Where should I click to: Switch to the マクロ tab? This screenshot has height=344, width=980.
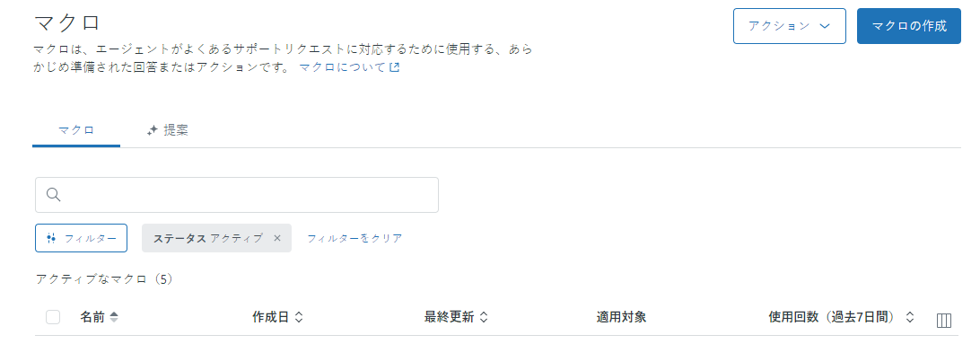click(76, 131)
